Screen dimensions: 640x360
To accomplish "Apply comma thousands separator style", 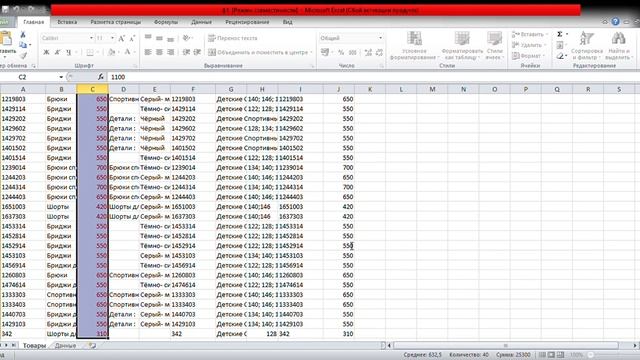I will click(353, 52).
